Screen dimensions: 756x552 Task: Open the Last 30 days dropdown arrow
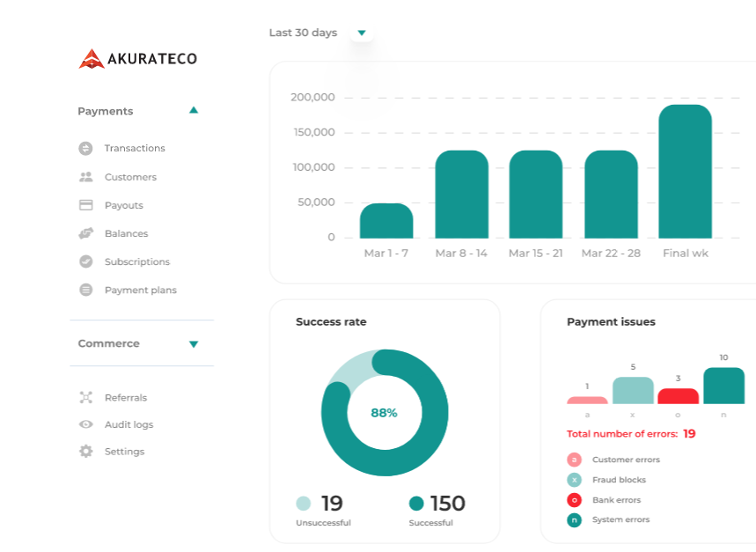[362, 33]
